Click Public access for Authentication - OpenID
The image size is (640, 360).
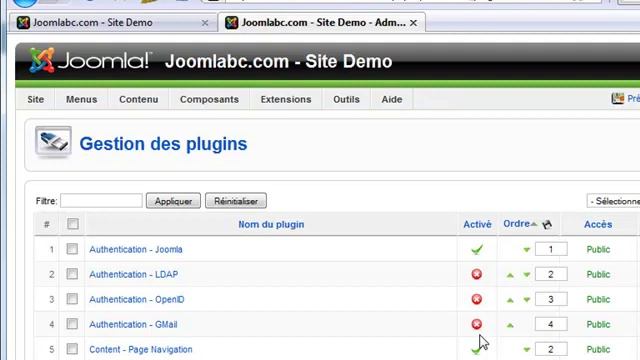point(598,299)
